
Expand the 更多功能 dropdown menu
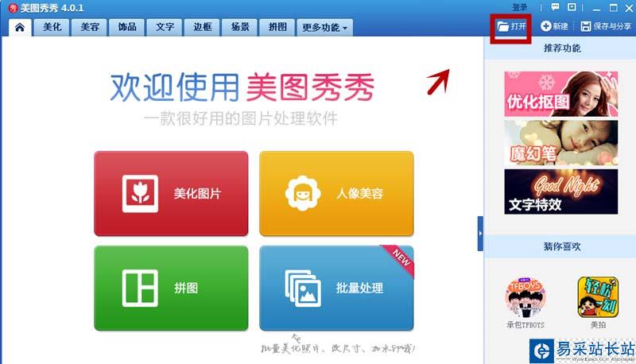point(324,28)
